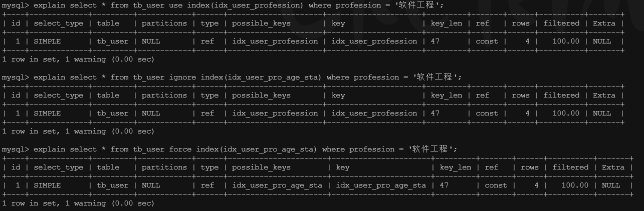Click the 'rows' header in third table
Image resolution: width=644 pixels, height=211 pixels.
[529, 167]
